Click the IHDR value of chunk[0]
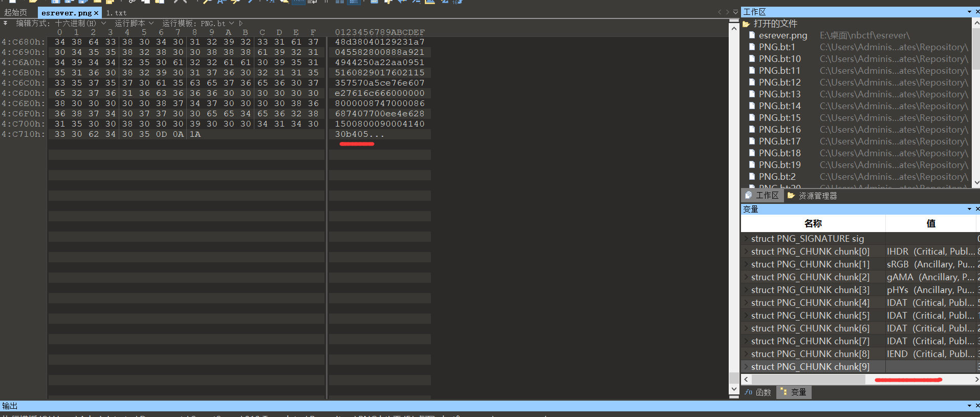This screenshot has height=417, width=980. point(931,252)
